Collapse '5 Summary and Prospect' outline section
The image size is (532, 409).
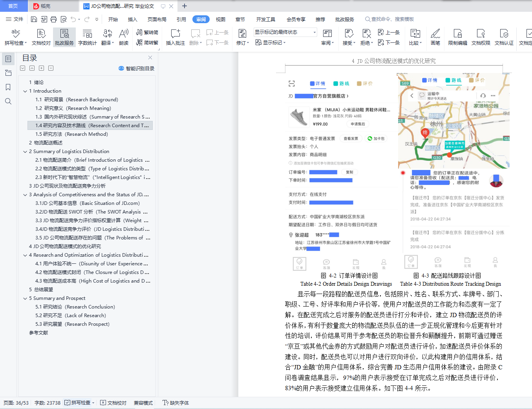25,298
